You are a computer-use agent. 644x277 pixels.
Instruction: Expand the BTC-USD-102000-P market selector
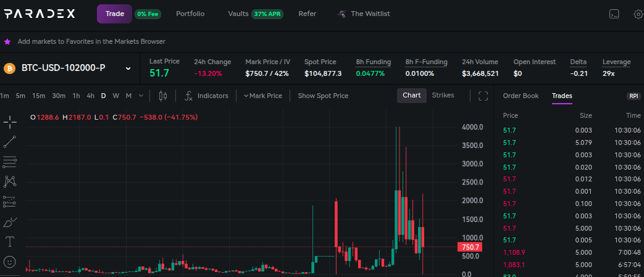(x=128, y=68)
